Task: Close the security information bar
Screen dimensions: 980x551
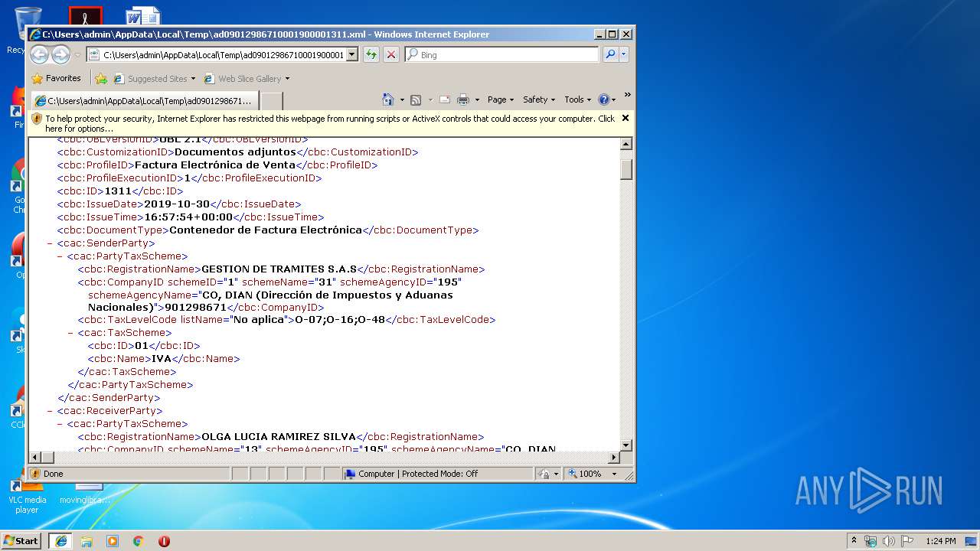Action: pos(626,118)
